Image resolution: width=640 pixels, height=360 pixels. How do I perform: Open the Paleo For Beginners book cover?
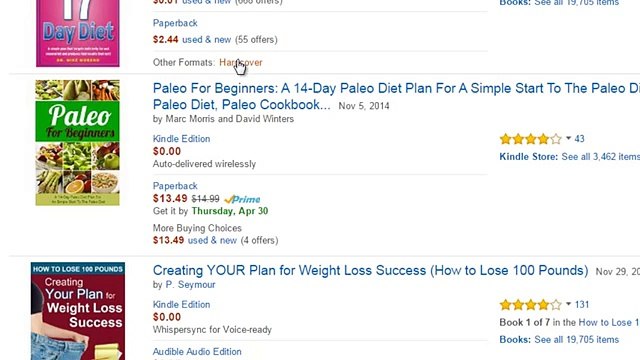click(x=78, y=143)
